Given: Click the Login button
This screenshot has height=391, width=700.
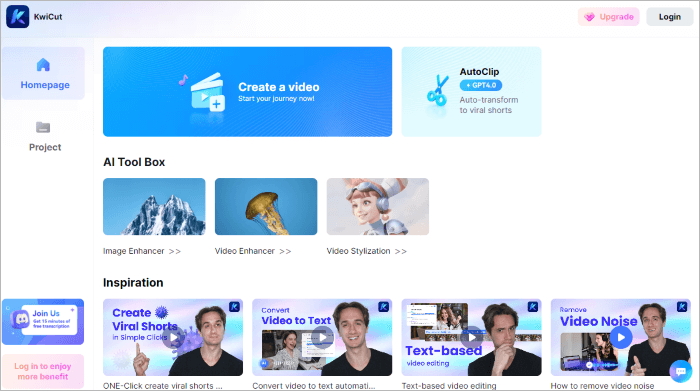Looking at the screenshot, I should [x=670, y=17].
